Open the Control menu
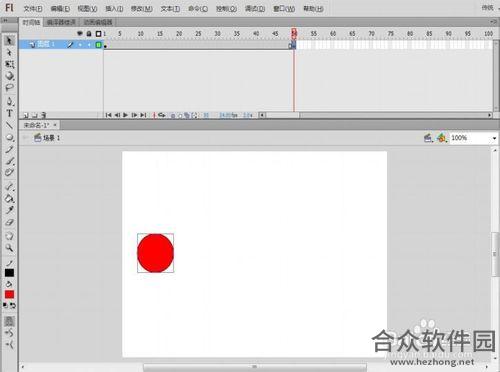 click(226, 9)
